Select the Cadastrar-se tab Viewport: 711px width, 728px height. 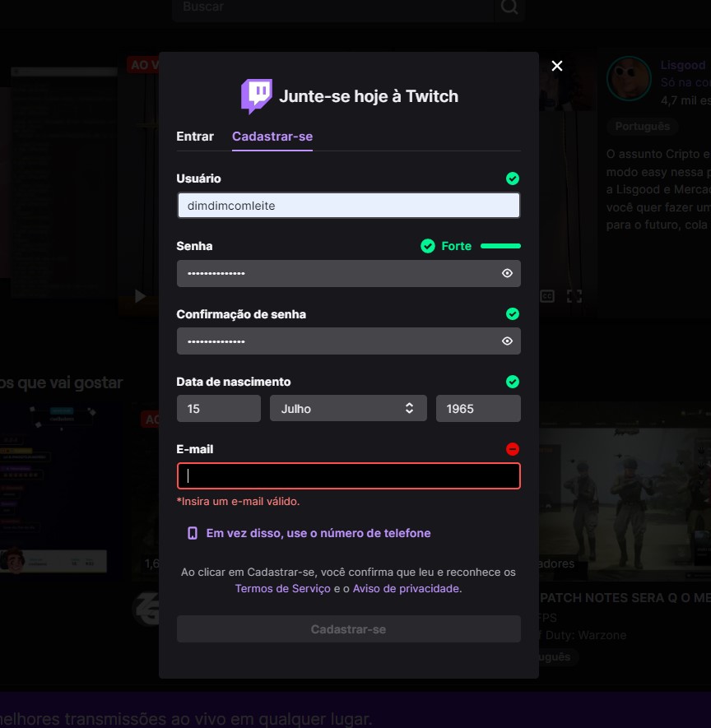272,137
